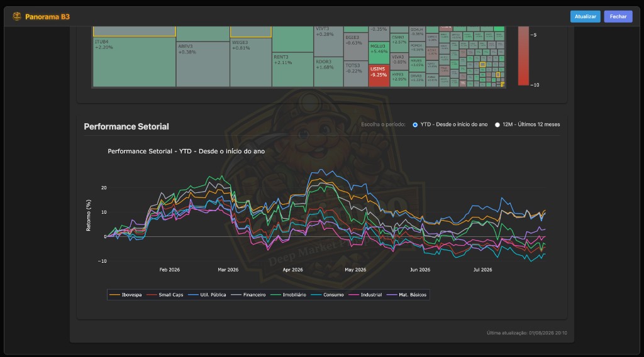Click the MGLU3 +5.46% heatmap tile
This screenshot has height=357, width=644.
(x=379, y=53)
